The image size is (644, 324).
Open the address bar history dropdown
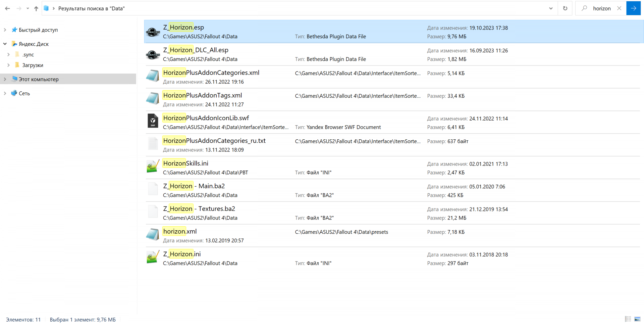point(551,8)
